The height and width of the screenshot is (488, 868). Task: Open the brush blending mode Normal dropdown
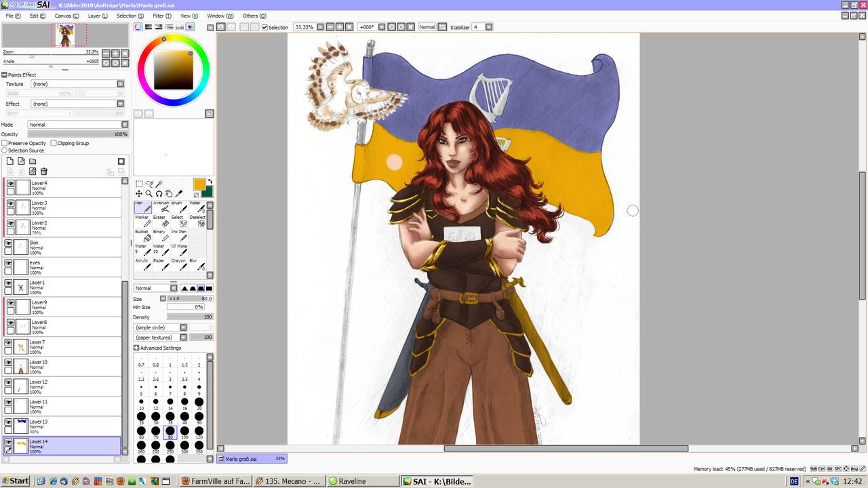(174, 288)
